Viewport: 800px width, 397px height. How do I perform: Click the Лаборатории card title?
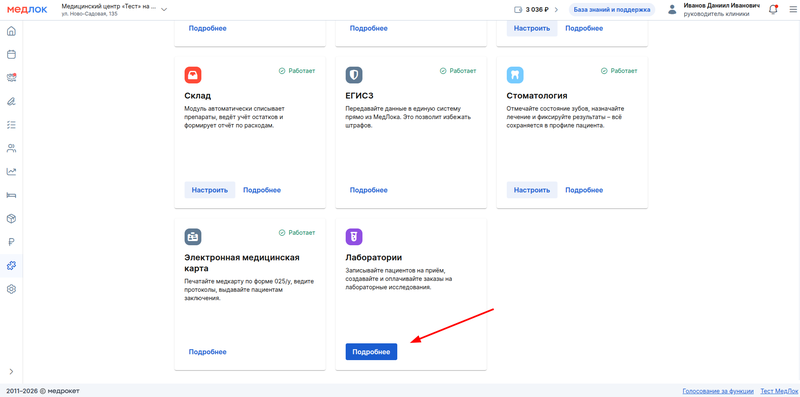tap(373, 258)
